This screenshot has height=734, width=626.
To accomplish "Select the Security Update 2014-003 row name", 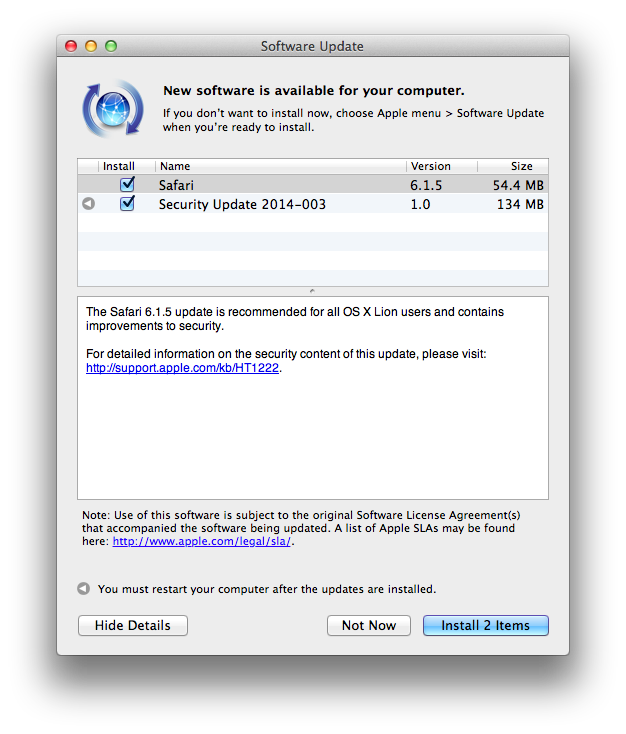I will (x=242, y=205).
